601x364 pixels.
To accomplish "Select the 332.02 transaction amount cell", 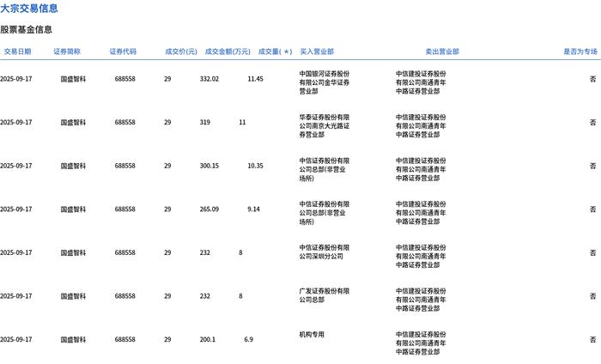I will tap(209, 79).
